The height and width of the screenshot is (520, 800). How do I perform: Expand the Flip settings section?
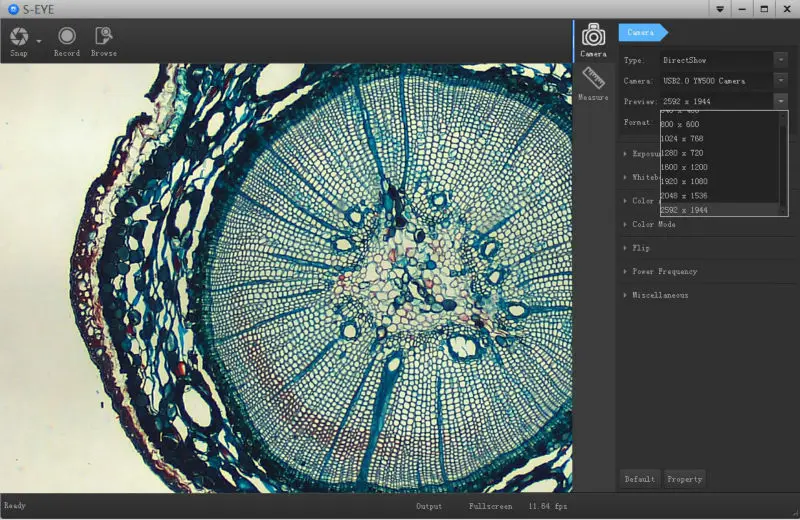point(641,248)
